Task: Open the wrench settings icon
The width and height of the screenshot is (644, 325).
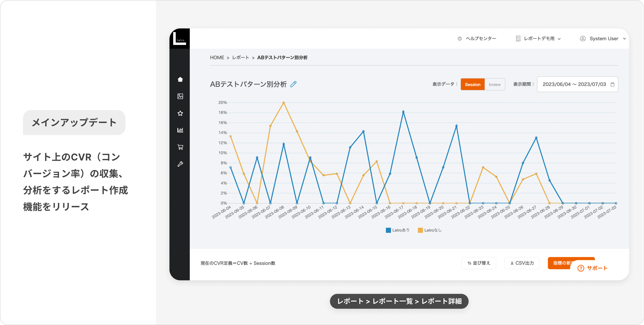Action: (x=180, y=164)
